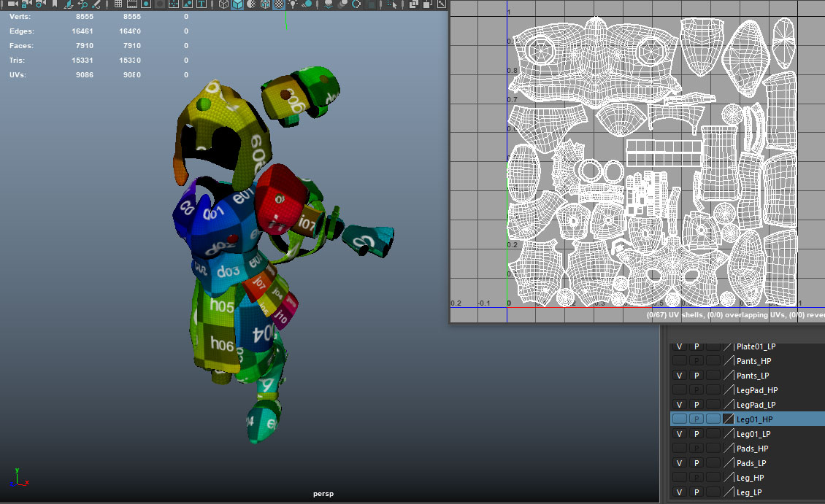825x504 pixels.
Task: Toggle Screen Space Ambient Occlusion icon
Action: [329, 4]
